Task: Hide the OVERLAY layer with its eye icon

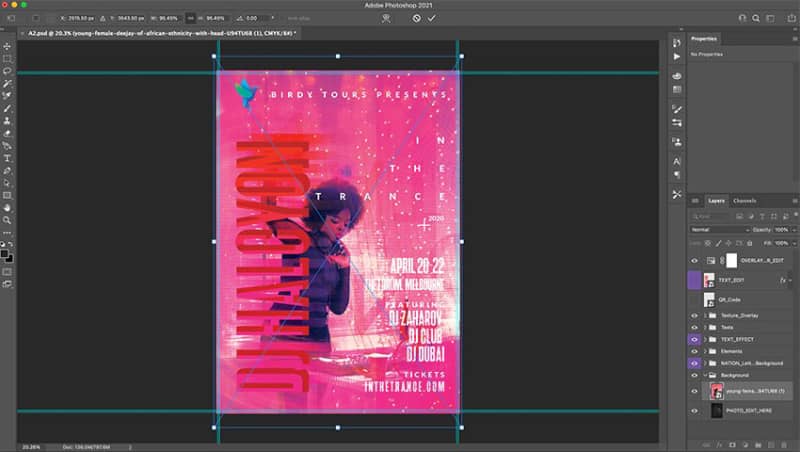Action: pos(694,261)
